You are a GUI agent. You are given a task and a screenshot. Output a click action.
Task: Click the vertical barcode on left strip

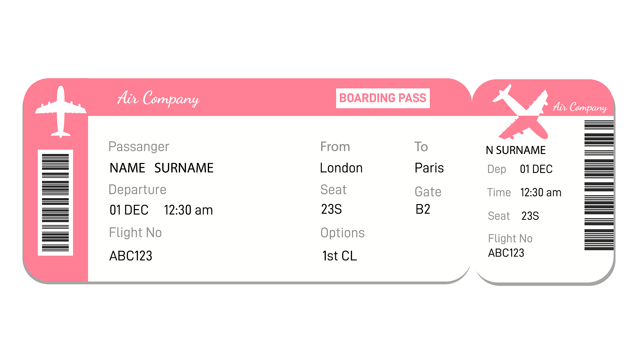point(55,203)
